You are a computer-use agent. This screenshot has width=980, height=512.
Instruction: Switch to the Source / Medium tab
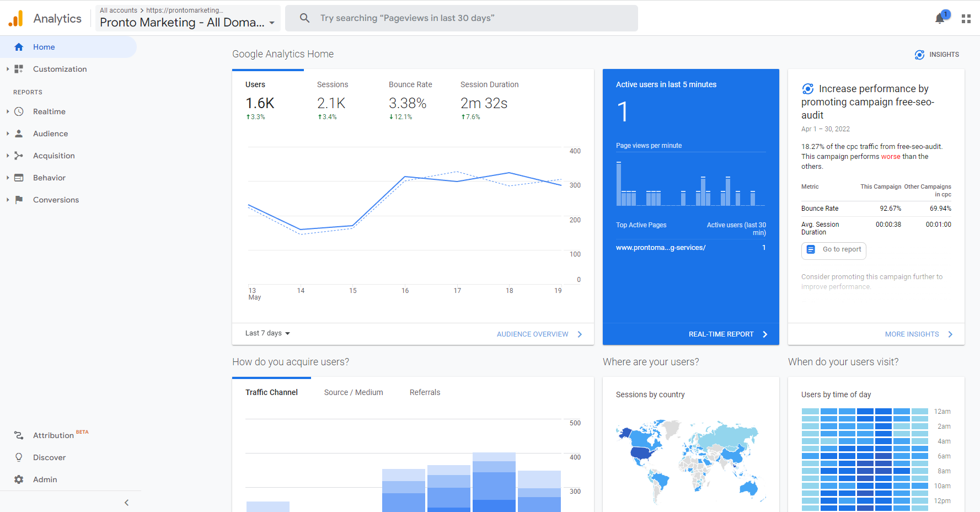coord(354,392)
